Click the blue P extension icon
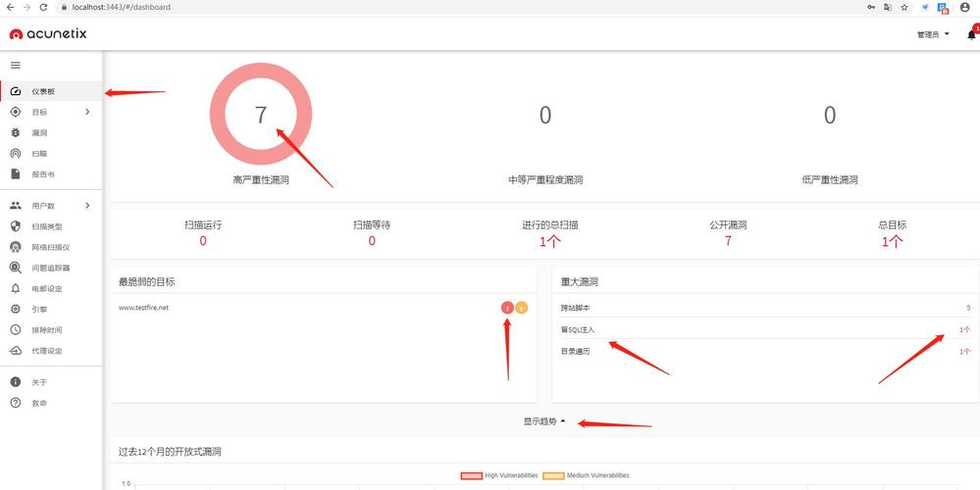 pyautogui.click(x=944, y=8)
